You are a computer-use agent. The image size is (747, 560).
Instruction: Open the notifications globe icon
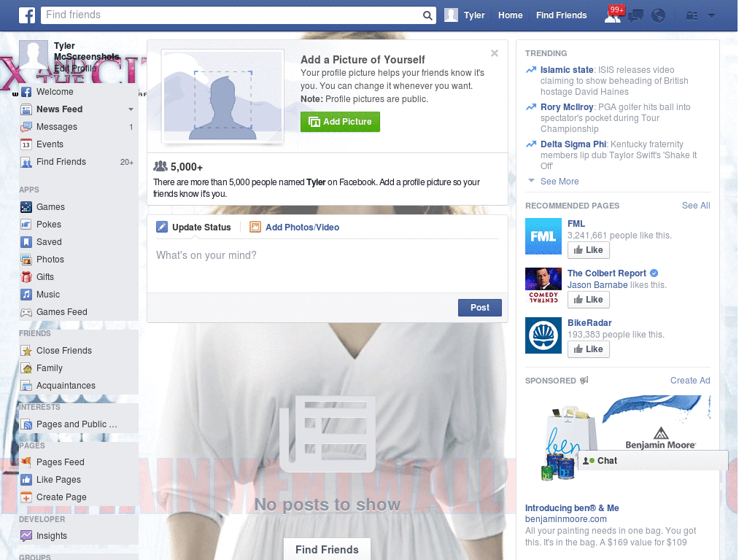point(659,16)
